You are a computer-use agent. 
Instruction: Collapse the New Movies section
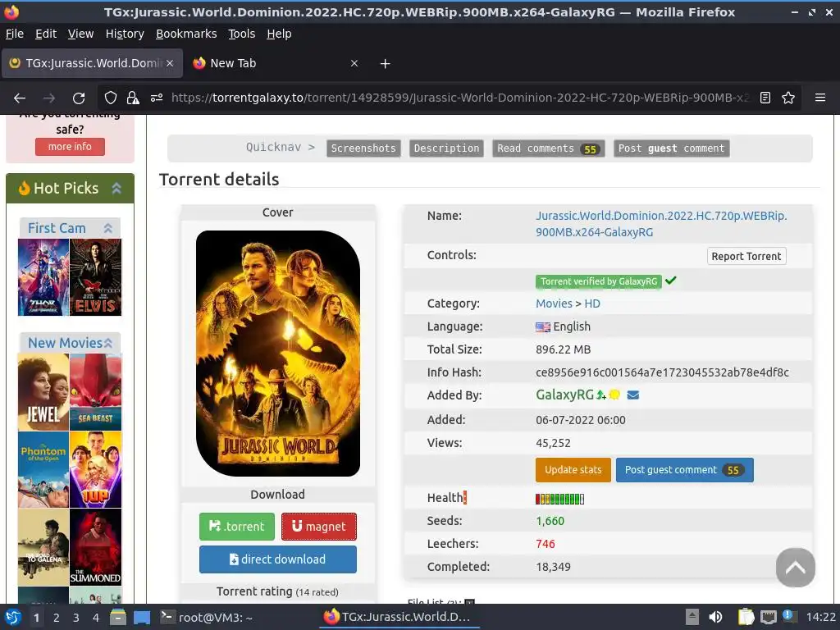pyautogui.click(x=108, y=343)
